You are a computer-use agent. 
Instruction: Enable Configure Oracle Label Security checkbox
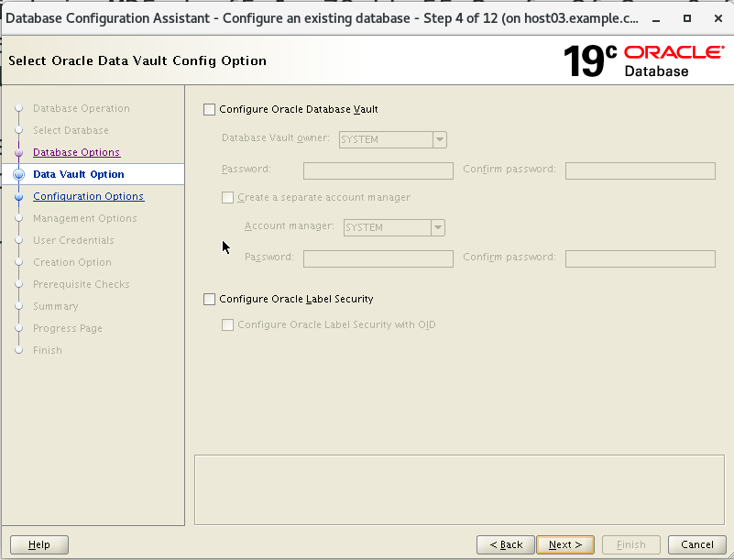[x=209, y=299]
